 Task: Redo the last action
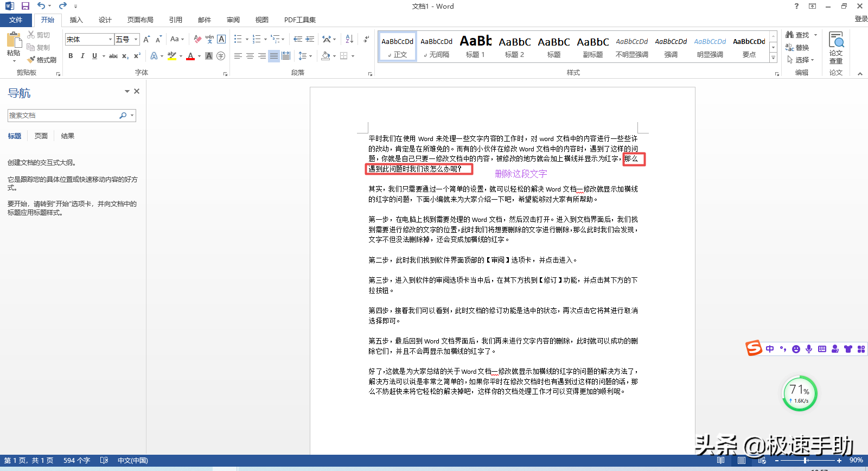click(63, 6)
